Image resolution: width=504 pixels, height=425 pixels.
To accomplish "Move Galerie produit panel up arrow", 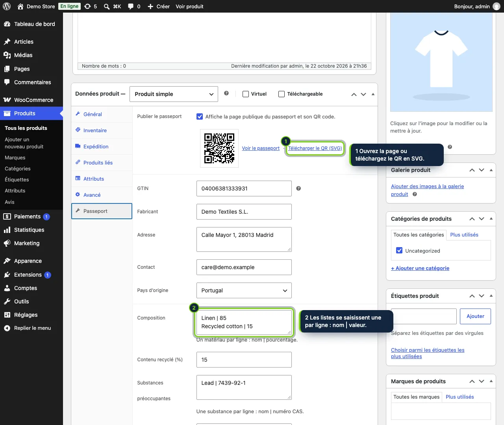I will click(x=472, y=170).
